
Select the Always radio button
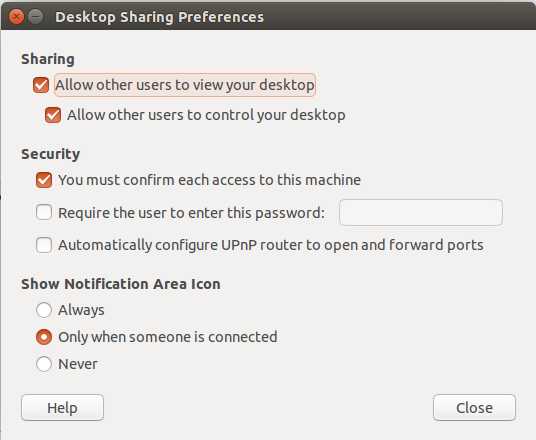tap(44, 310)
